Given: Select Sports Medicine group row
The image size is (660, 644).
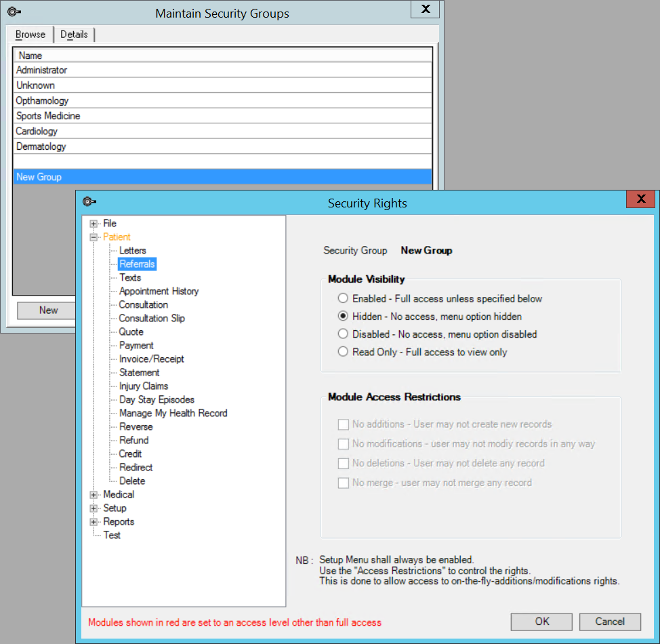Looking at the screenshot, I should [x=223, y=116].
